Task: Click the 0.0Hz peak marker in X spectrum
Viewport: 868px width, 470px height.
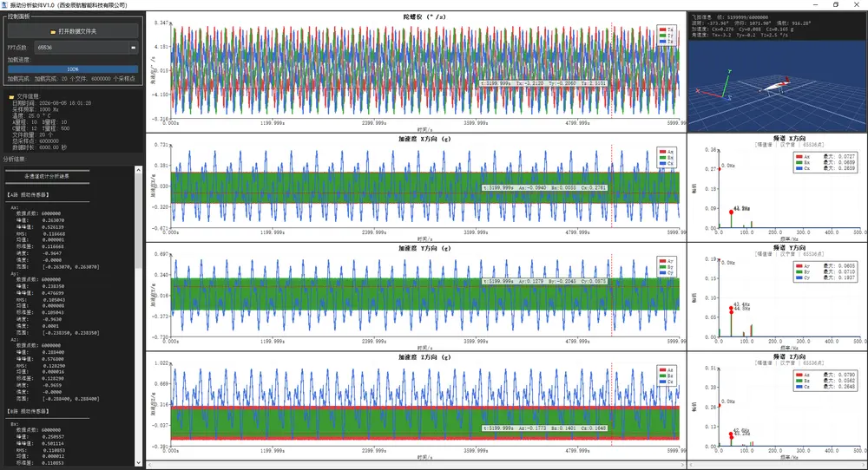Action: click(720, 168)
